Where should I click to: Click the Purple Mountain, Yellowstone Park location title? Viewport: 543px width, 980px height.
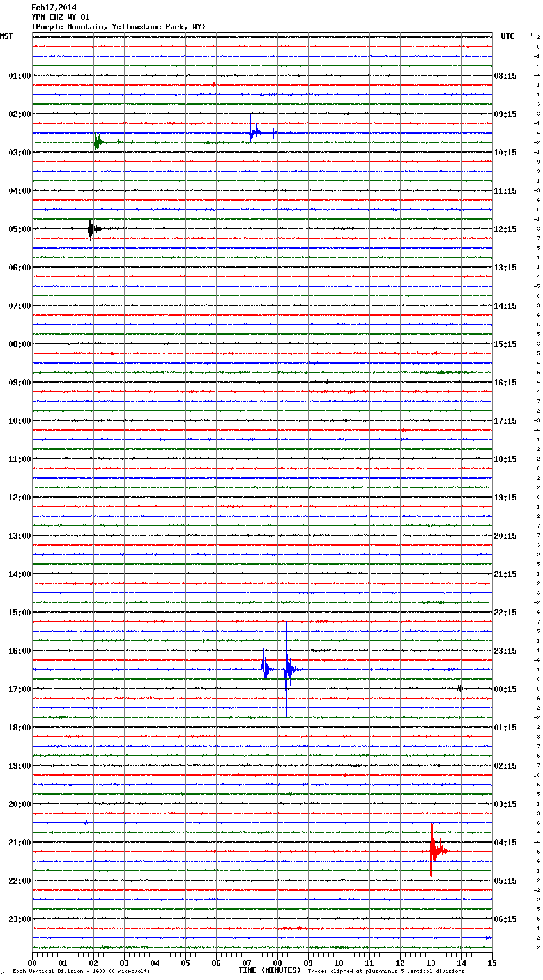pos(119,27)
